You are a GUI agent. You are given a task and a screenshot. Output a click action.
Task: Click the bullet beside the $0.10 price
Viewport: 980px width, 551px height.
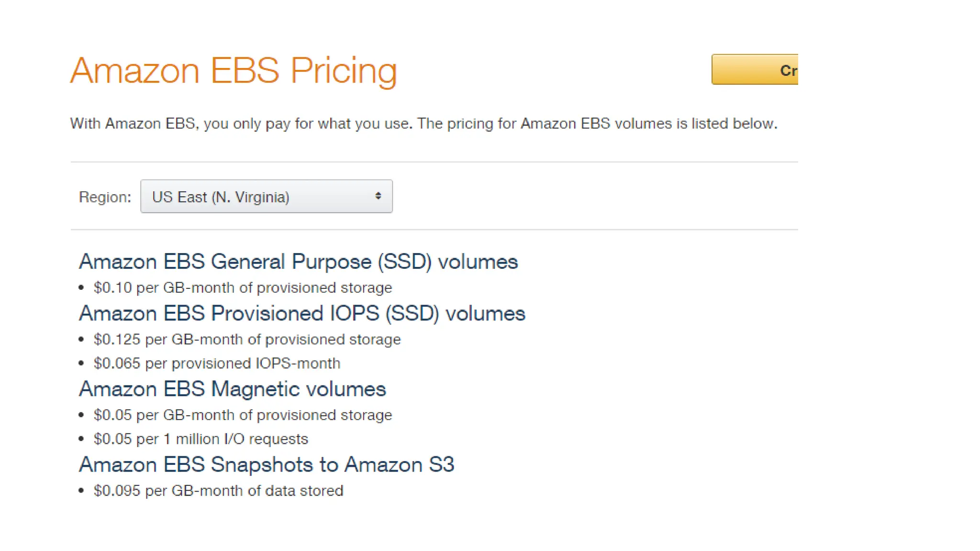(81, 287)
